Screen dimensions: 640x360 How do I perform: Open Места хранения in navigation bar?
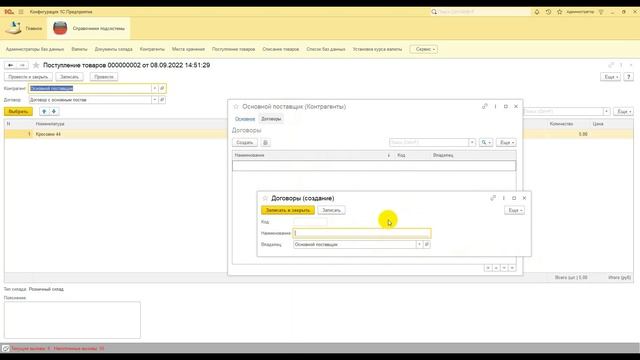tap(188, 49)
